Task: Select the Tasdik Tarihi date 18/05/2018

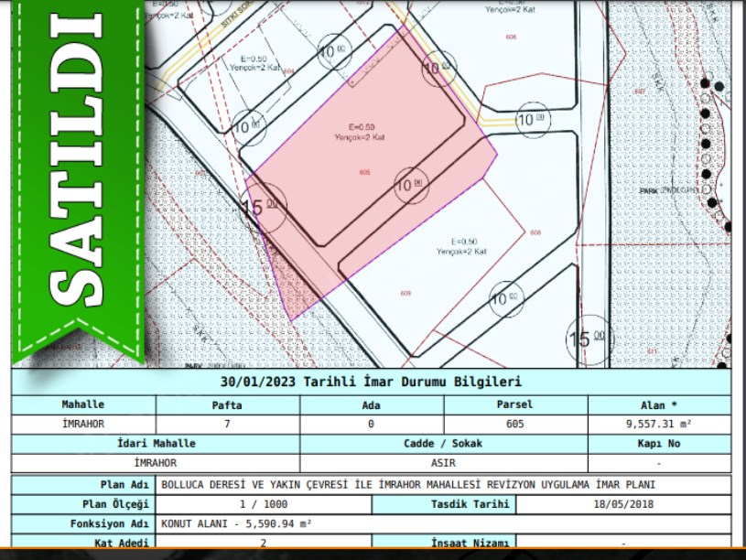Action: (x=623, y=504)
